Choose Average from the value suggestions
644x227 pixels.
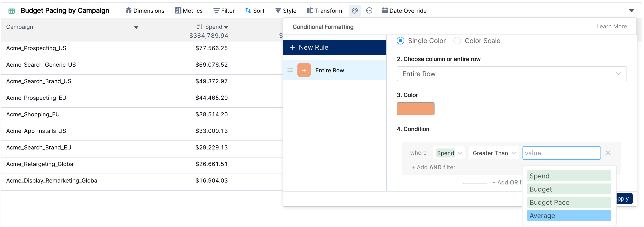(569, 215)
